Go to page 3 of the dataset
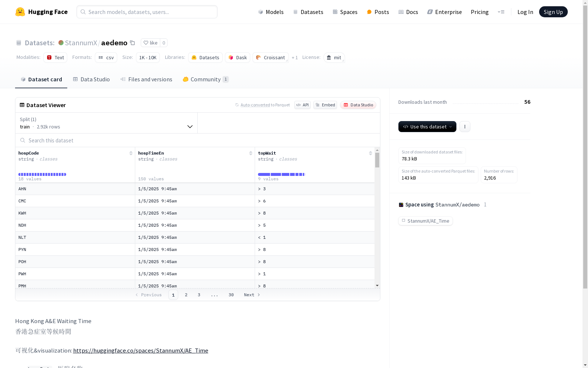Image resolution: width=588 pixels, height=368 pixels. [x=199, y=295]
